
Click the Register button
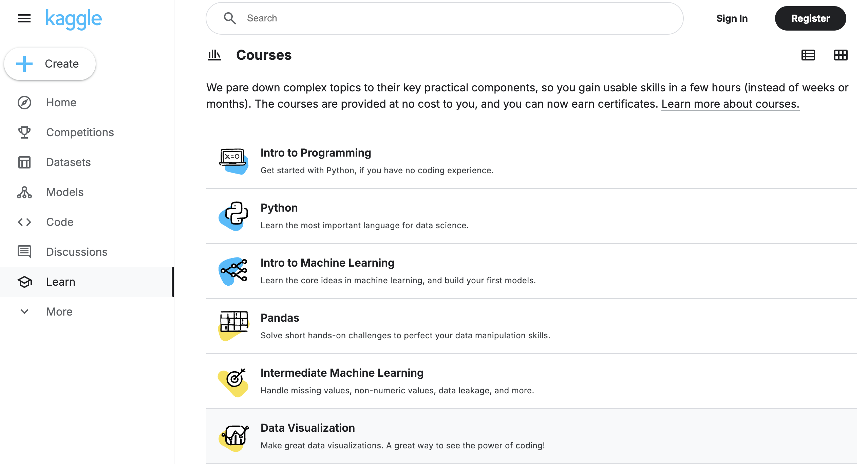(x=810, y=18)
